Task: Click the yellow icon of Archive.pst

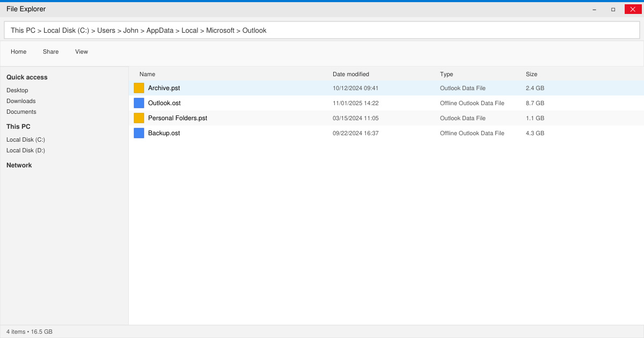Action: click(x=139, y=88)
